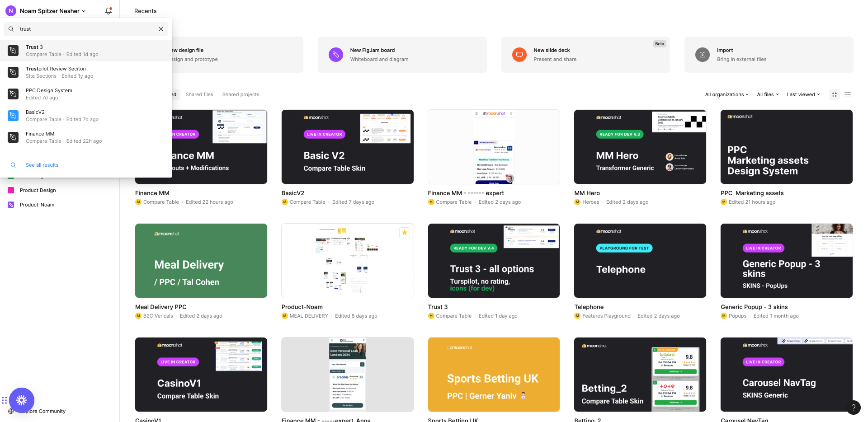Click the New FigJam board purple icon
Image resolution: width=868 pixels, height=422 pixels.
pos(336,55)
